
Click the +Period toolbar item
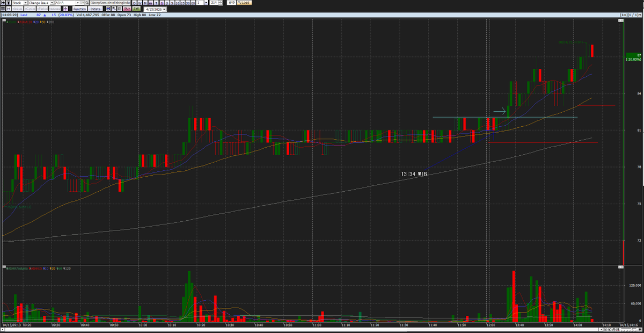(42, 9)
